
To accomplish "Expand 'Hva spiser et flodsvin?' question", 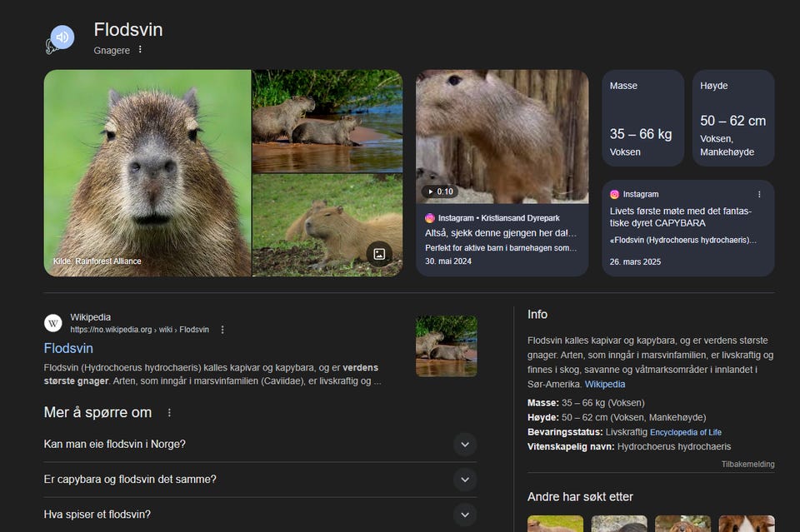I will pos(465,515).
